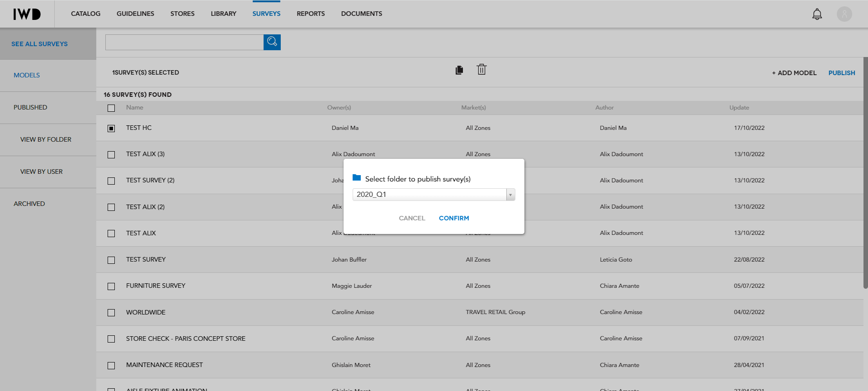Click the folder dropdown arrow
Image resolution: width=868 pixels, height=391 pixels.
tap(510, 195)
